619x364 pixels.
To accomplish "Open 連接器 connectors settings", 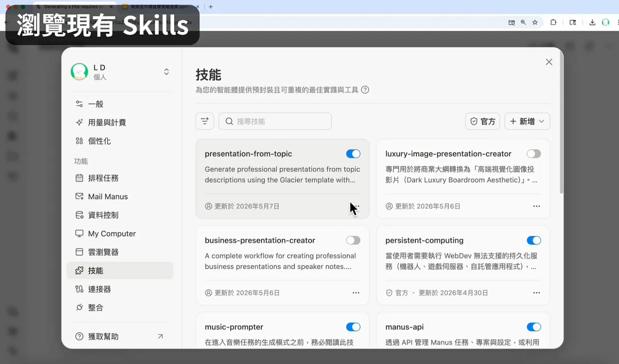I will click(x=120, y=289).
